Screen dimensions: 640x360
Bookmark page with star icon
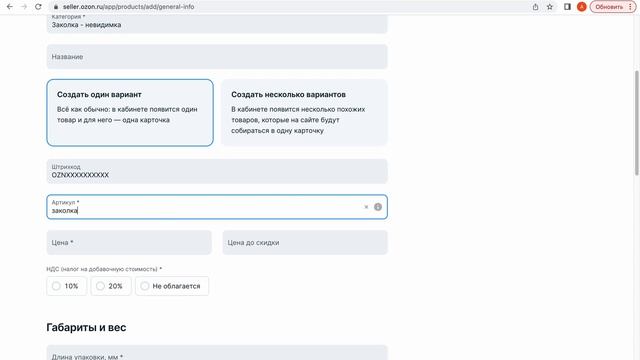pyautogui.click(x=550, y=7)
